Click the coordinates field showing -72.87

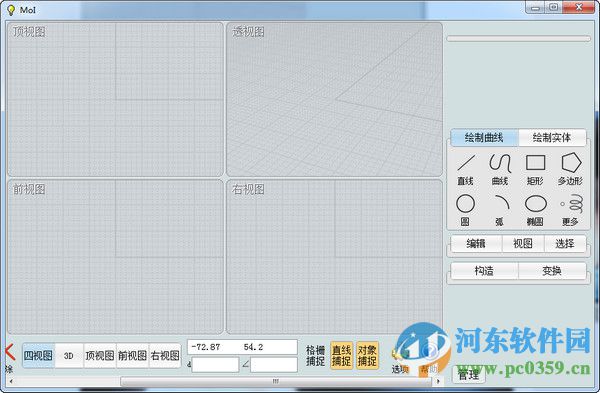coord(242,347)
